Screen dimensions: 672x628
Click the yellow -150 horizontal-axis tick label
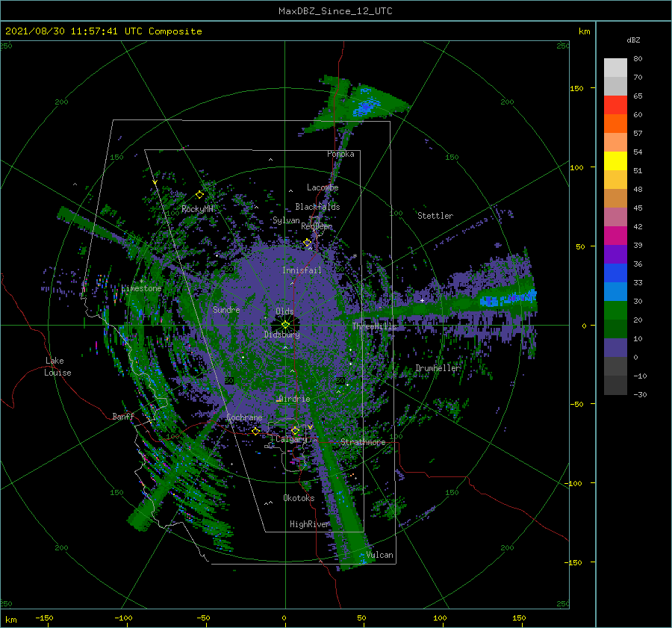44,618
